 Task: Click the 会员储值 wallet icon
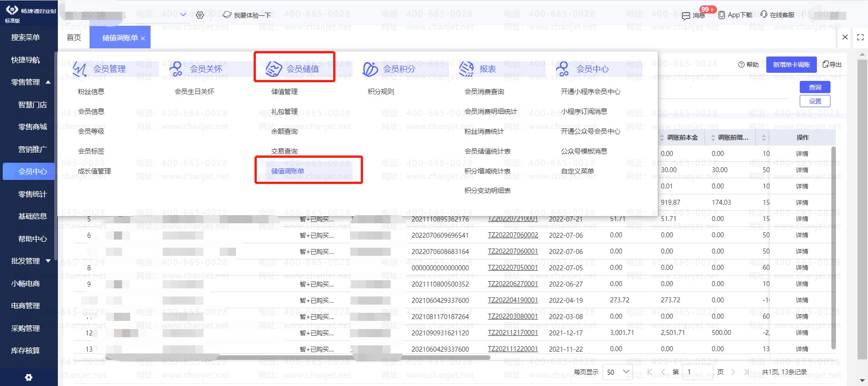pos(274,69)
